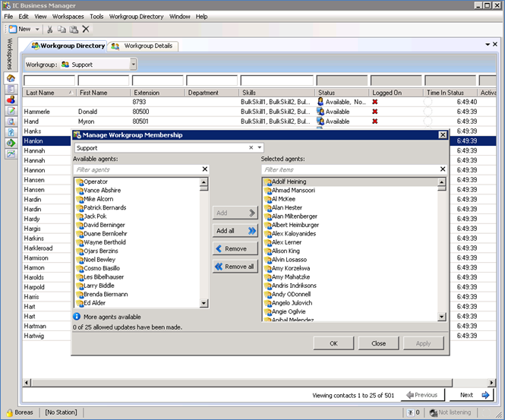Open the New button dropdown arrow

point(37,29)
